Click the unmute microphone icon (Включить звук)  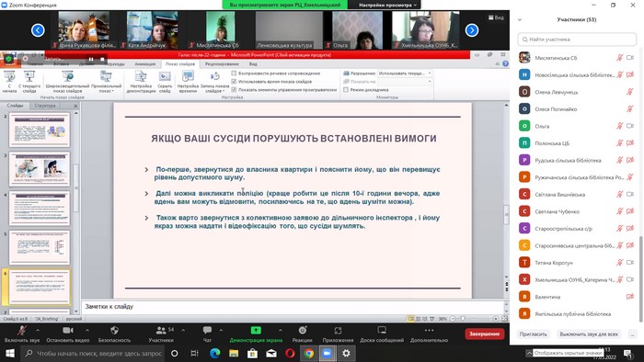(22, 331)
